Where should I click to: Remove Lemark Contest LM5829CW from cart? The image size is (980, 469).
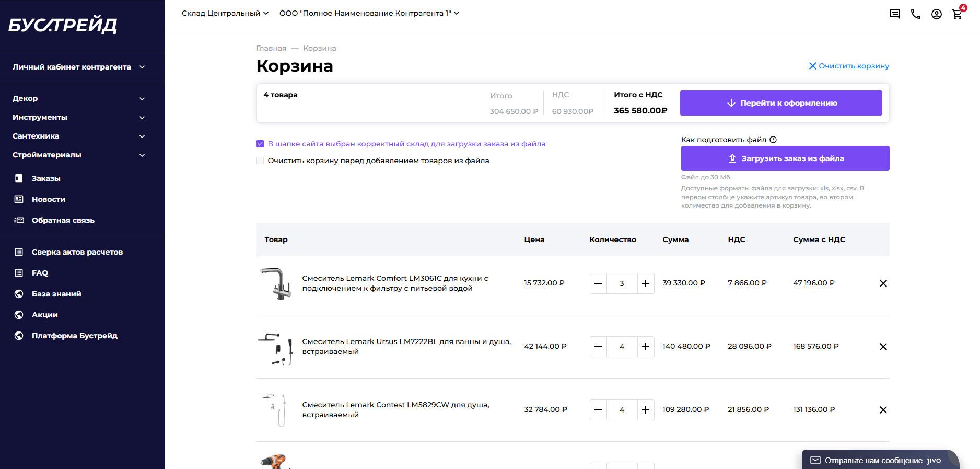click(883, 410)
